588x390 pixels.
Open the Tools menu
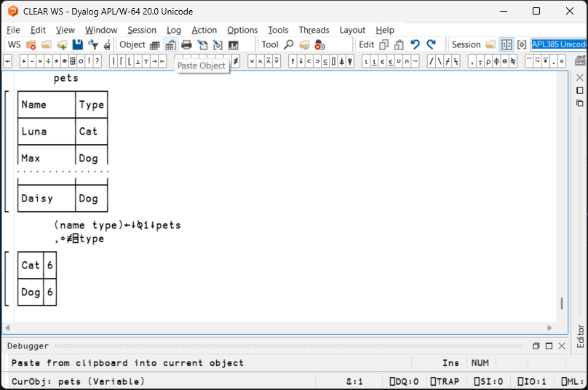click(278, 30)
